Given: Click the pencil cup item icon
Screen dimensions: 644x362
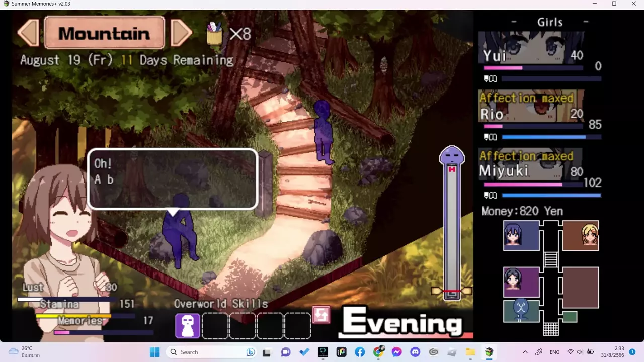Looking at the screenshot, I should point(215,34).
